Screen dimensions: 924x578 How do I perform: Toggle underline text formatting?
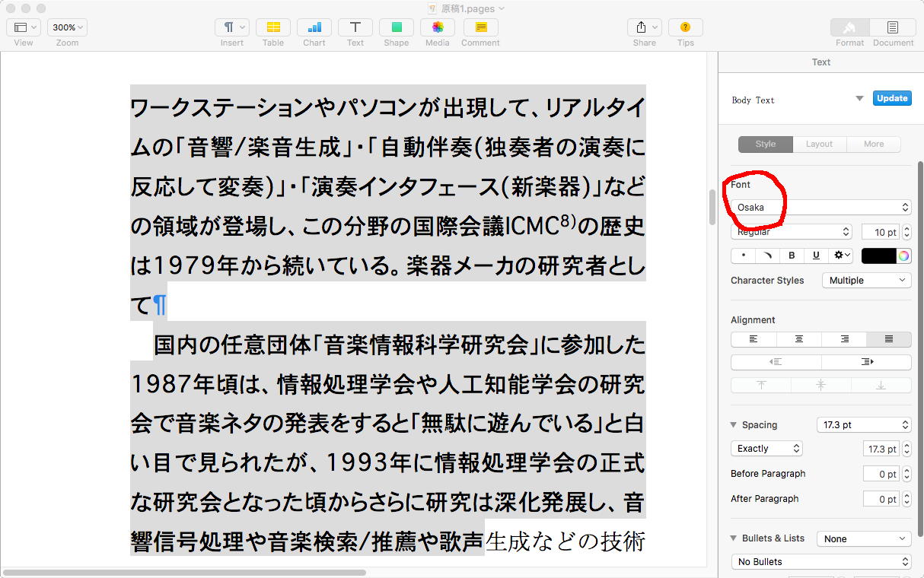pyautogui.click(x=816, y=256)
